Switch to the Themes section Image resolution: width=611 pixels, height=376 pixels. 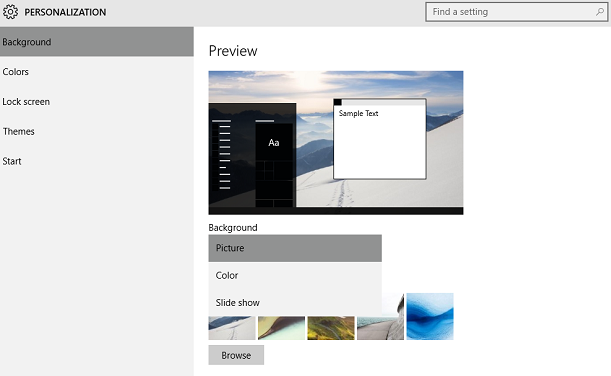coord(97,131)
